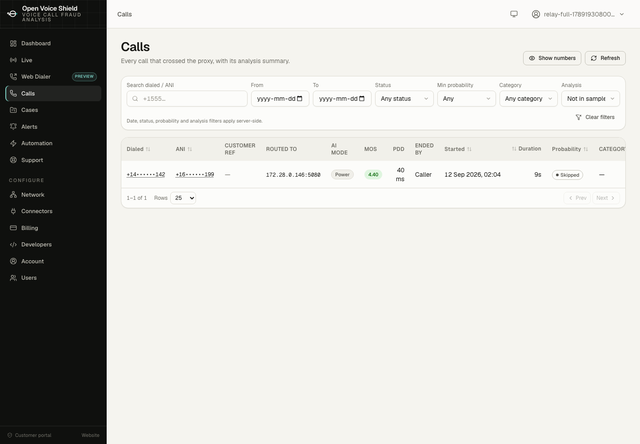Viewport: 640px width, 444px height.
Task: Open the Any category dropdown
Action: 528,99
